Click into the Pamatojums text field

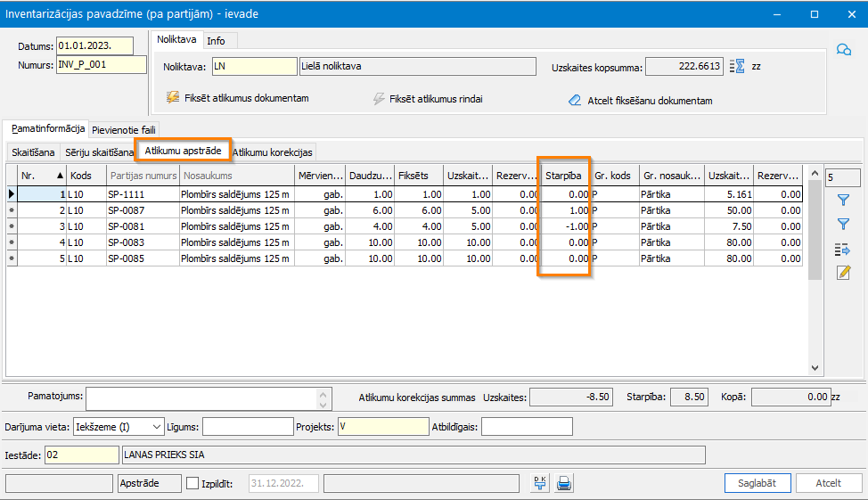pos(201,398)
